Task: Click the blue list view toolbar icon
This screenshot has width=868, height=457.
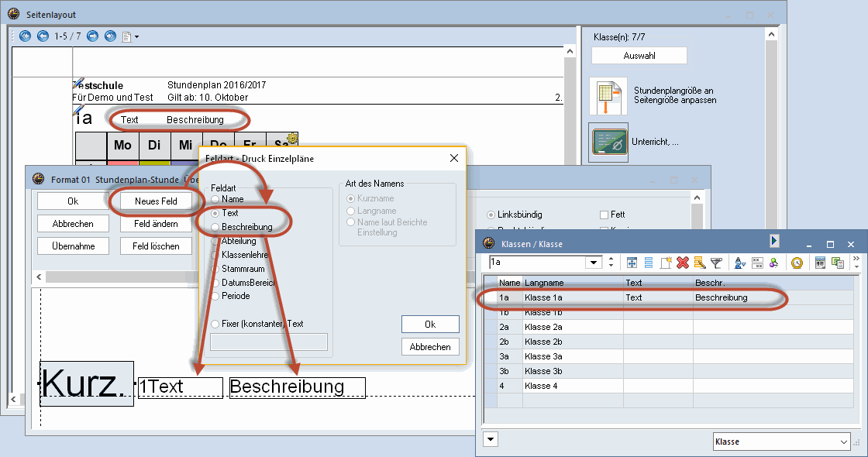Action: [648, 263]
